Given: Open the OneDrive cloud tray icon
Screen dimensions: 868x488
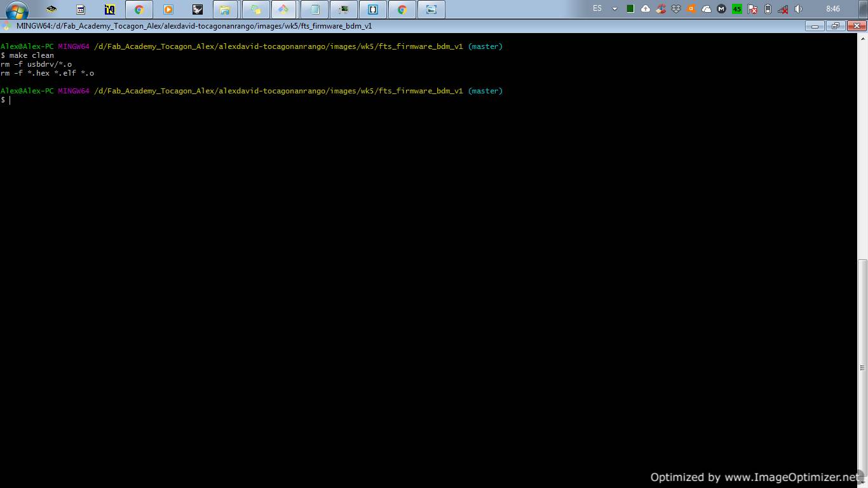Looking at the screenshot, I should point(706,9).
